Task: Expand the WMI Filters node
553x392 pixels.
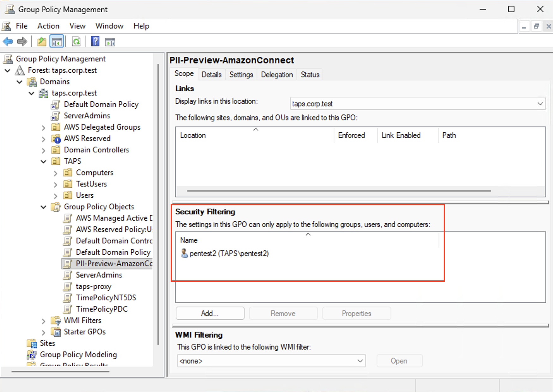Action: [44, 321]
